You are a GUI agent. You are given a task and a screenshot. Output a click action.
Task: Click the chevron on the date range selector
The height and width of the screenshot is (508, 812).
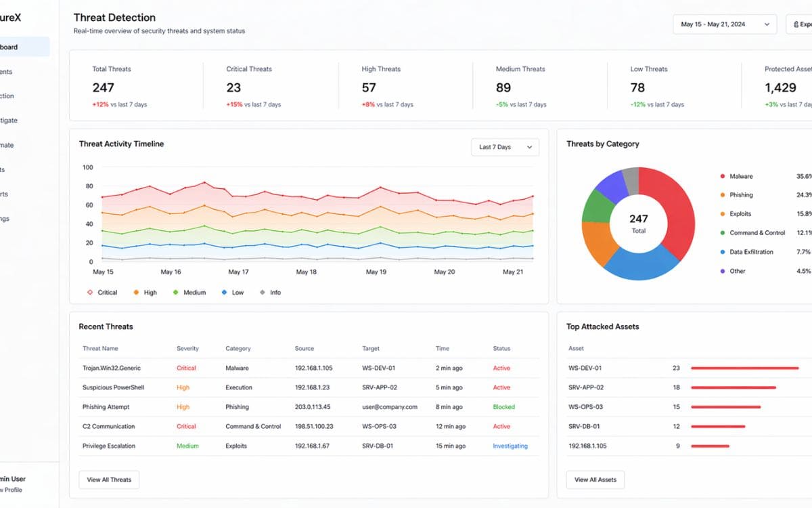767,24
